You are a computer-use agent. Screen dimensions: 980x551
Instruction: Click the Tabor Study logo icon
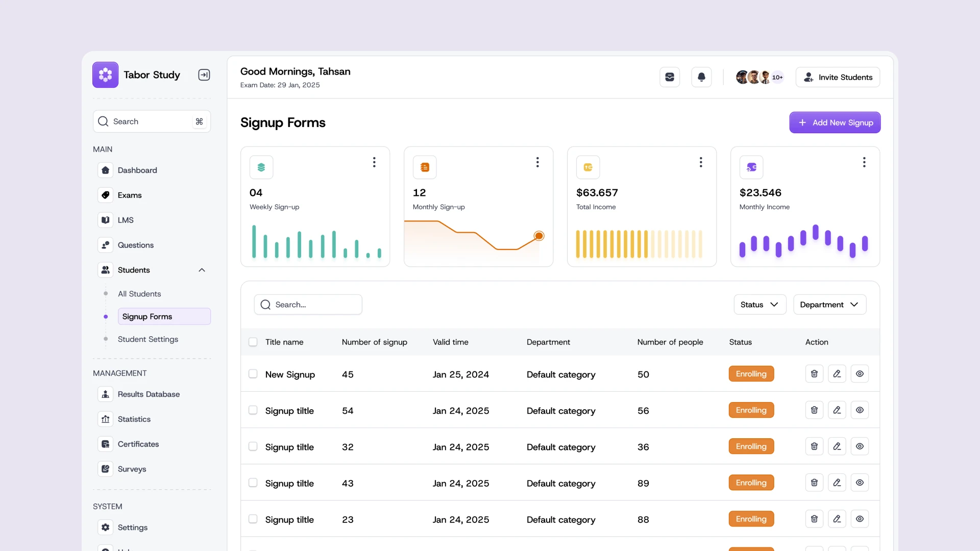(x=105, y=75)
